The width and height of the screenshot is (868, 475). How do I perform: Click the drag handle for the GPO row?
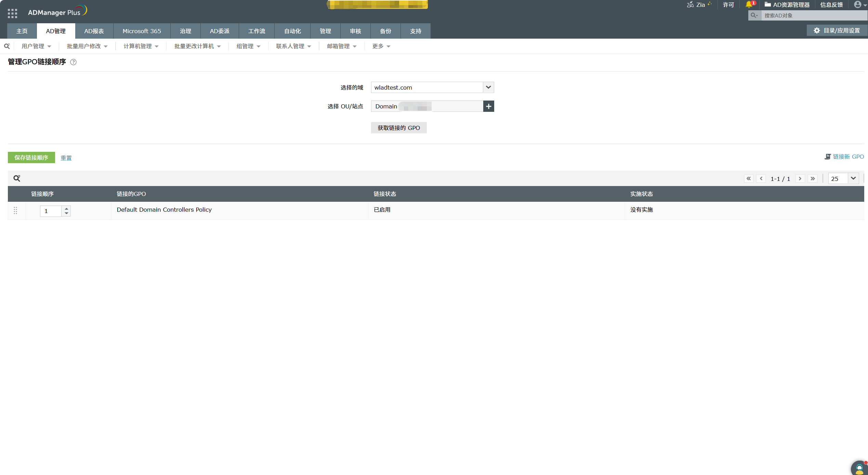pos(15,211)
